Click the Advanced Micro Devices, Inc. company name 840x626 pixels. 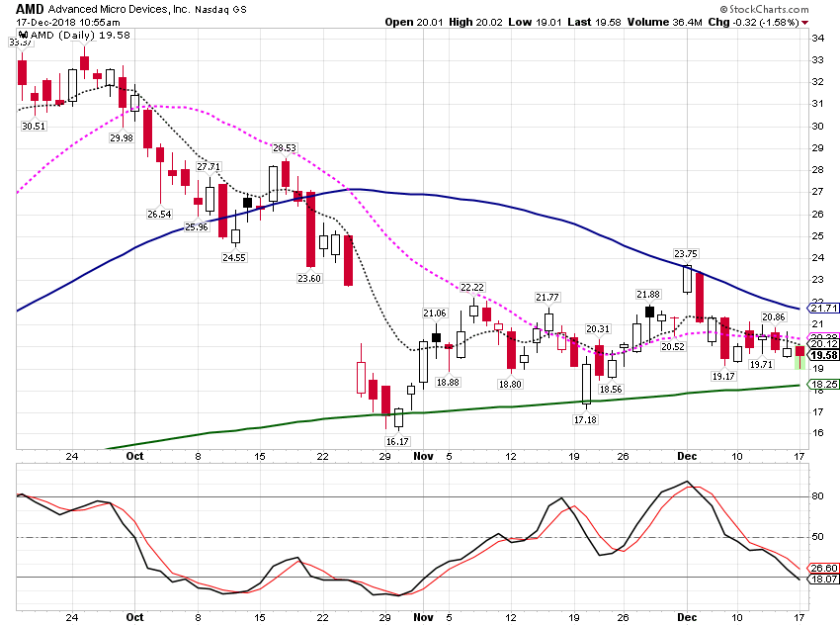pyautogui.click(x=119, y=9)
